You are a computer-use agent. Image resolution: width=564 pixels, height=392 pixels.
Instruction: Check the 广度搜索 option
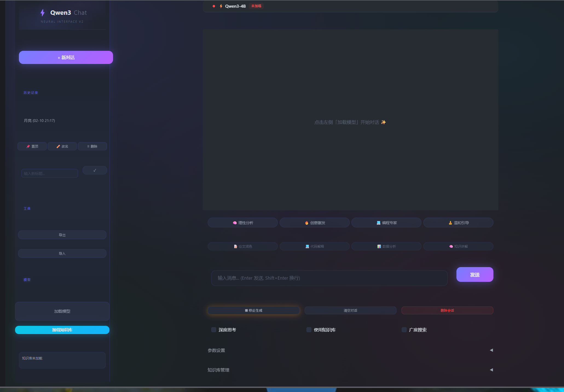click(x=404, y=330)
